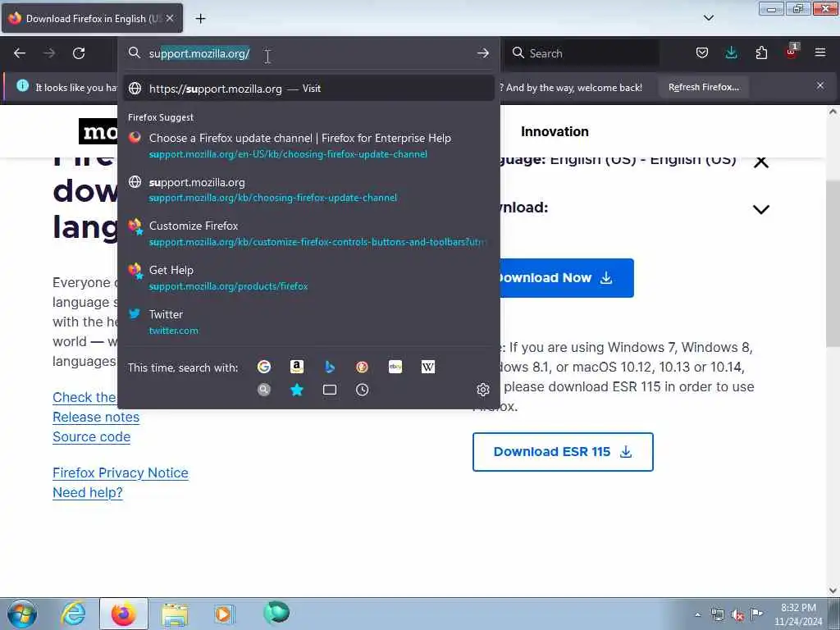Search with Wikipedia this time
Image resolution: width=840 pixels, height=630 pixels.
pos(428,367)
